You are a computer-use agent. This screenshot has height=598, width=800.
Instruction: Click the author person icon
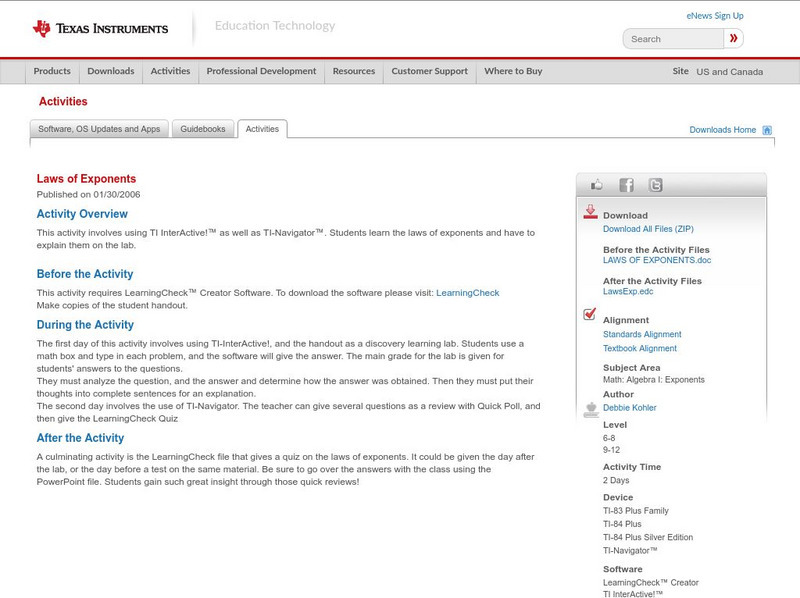[x=592, y=406]
